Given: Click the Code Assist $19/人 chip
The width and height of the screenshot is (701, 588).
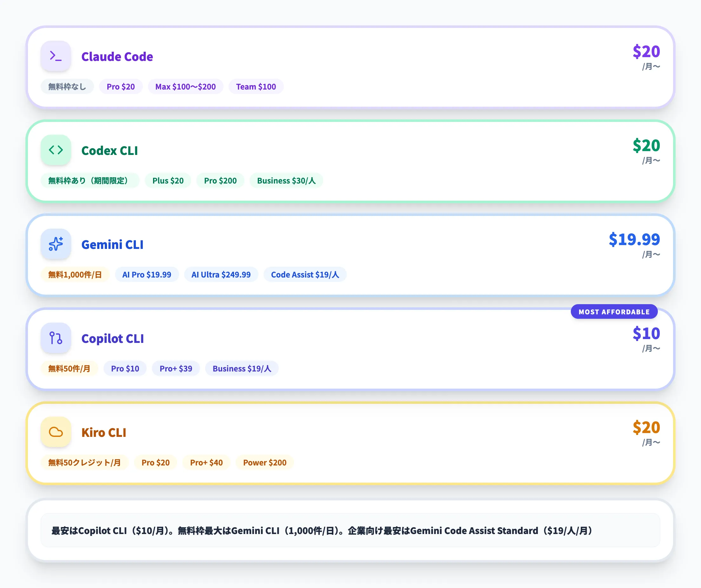Looking at the screenshot, I should 305,275.
